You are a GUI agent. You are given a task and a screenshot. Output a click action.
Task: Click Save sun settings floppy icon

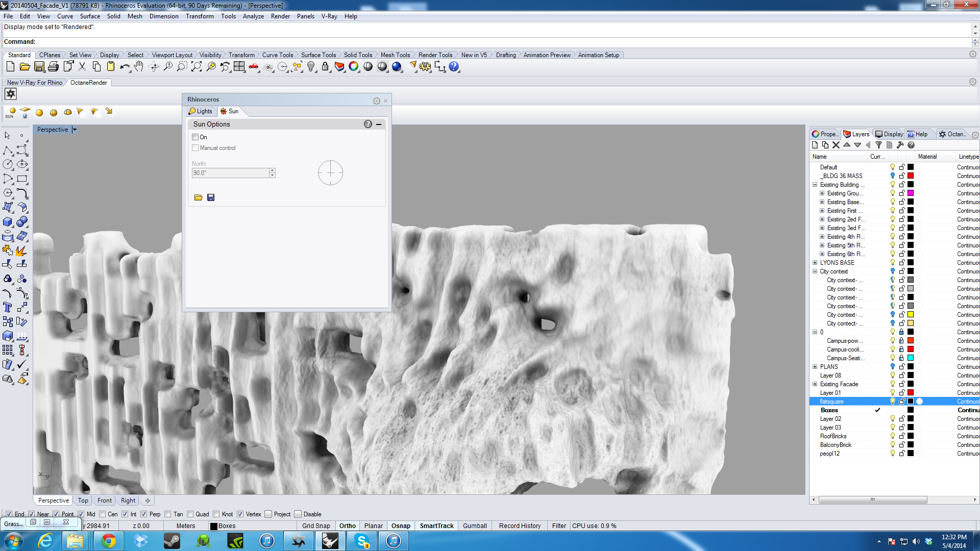point(211,197)
